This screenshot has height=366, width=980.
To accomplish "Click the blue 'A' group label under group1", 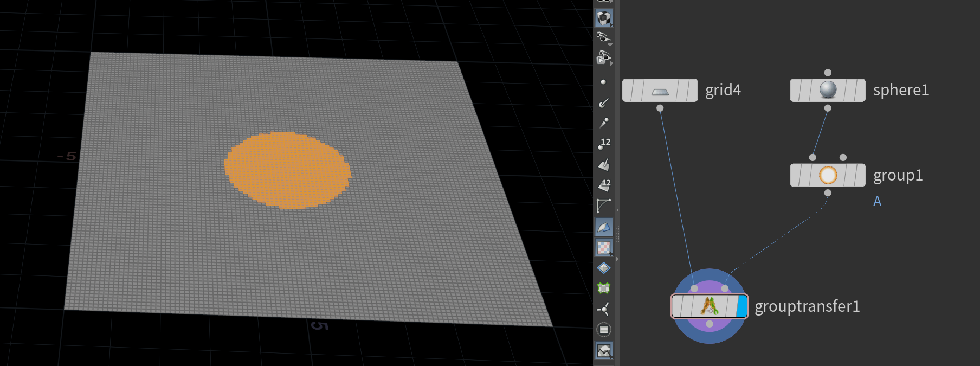I will point(878,202).
